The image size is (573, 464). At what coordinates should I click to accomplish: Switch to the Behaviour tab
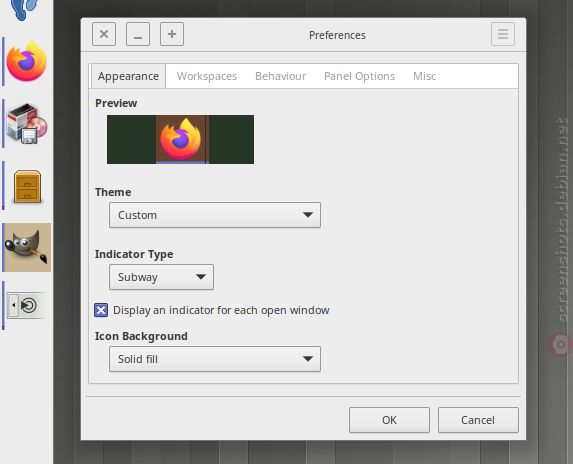pos(281,76)
